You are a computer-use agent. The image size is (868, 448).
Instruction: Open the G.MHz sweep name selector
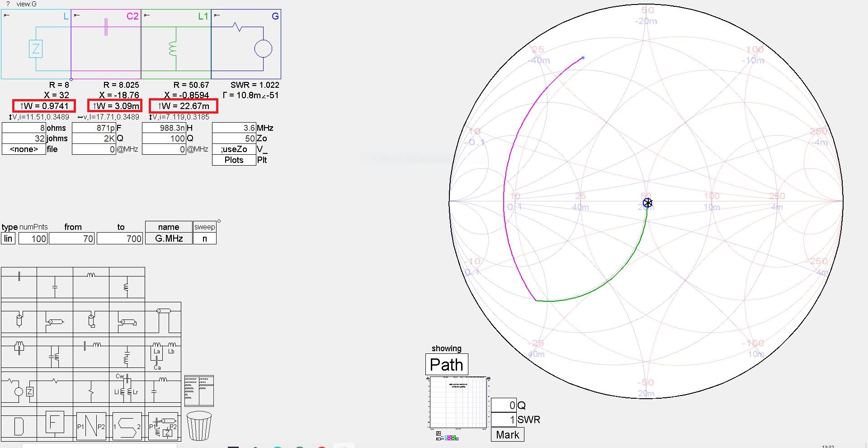pyautogui.click(x=169, y=238)
